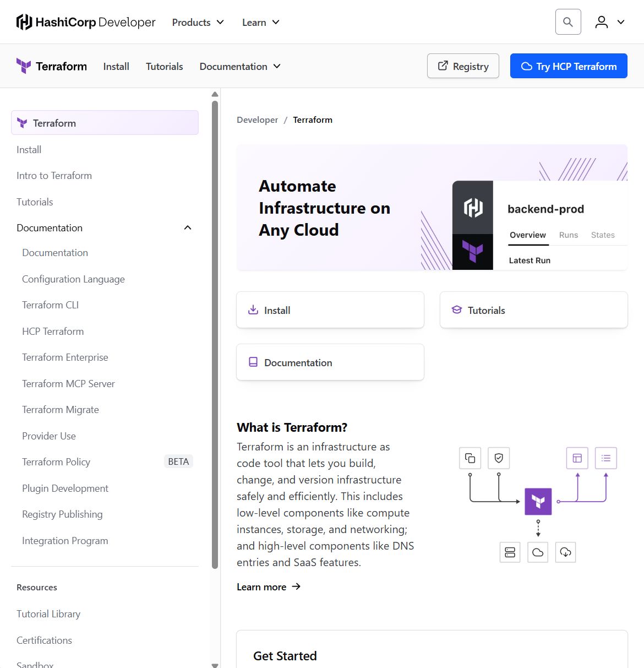Open the Install card

pyautogui.click(x=330, y=309)
